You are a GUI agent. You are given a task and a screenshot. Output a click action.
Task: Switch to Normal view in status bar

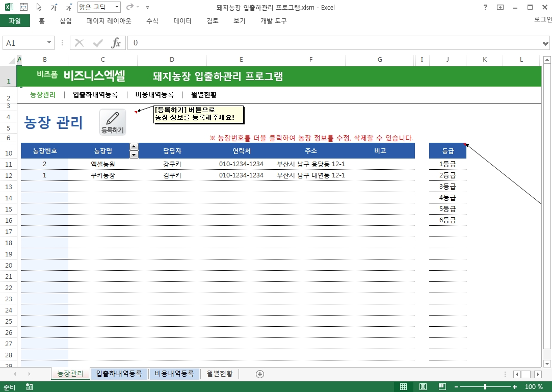pyautogui.click(x=403, y=387)
